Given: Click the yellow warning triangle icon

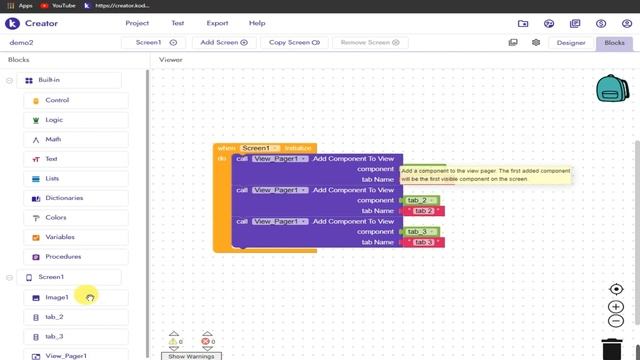Looking at the screenshot, I should click(x=173, y=341).
